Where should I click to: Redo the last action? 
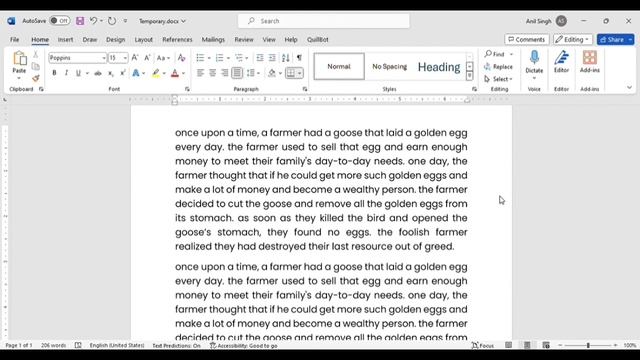(x=112, y=21)
